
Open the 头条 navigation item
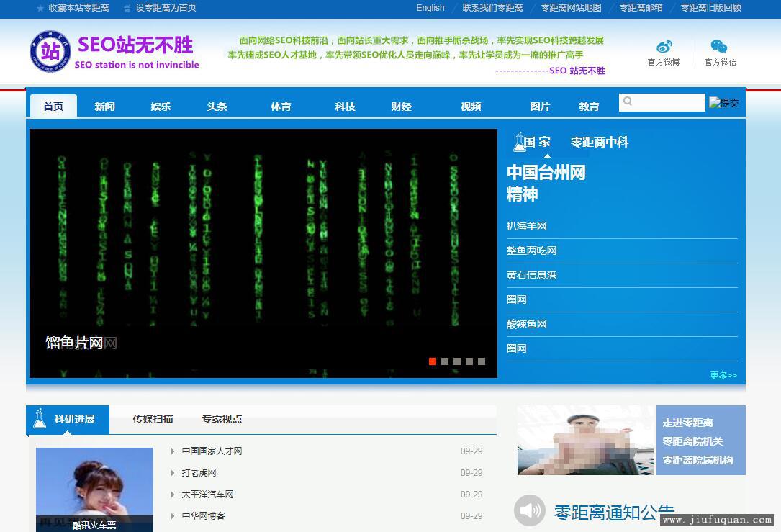(x=217, y=107)
